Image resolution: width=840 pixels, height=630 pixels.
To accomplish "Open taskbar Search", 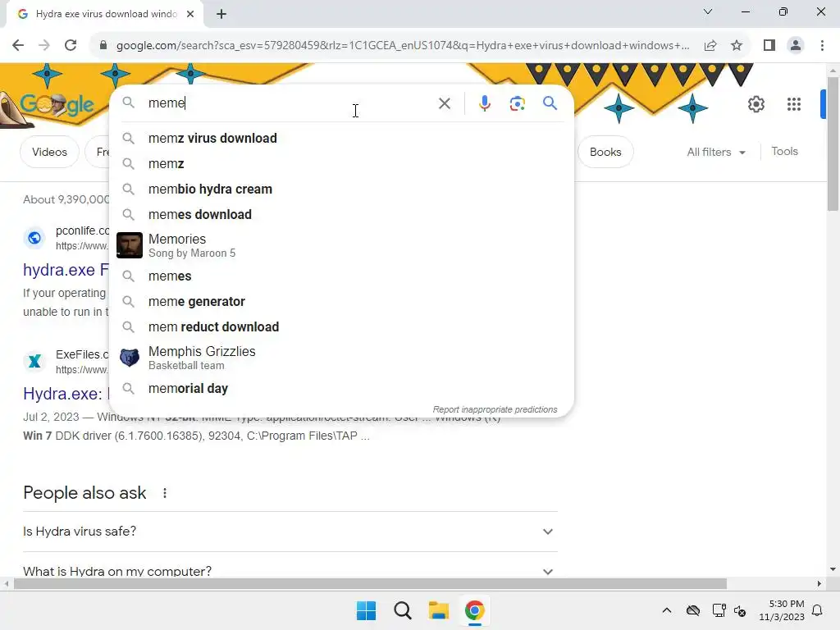I will pos(402,610).
